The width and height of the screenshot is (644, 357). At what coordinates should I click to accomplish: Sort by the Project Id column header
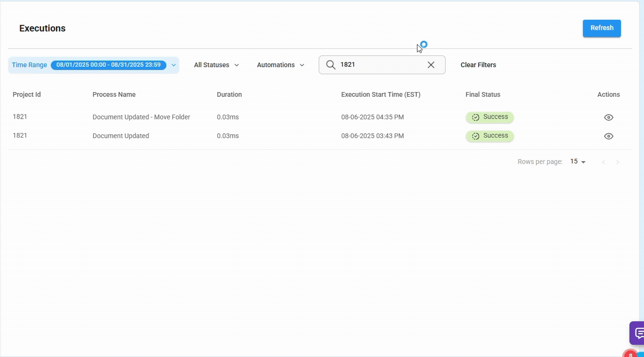(x=26, y=94)
